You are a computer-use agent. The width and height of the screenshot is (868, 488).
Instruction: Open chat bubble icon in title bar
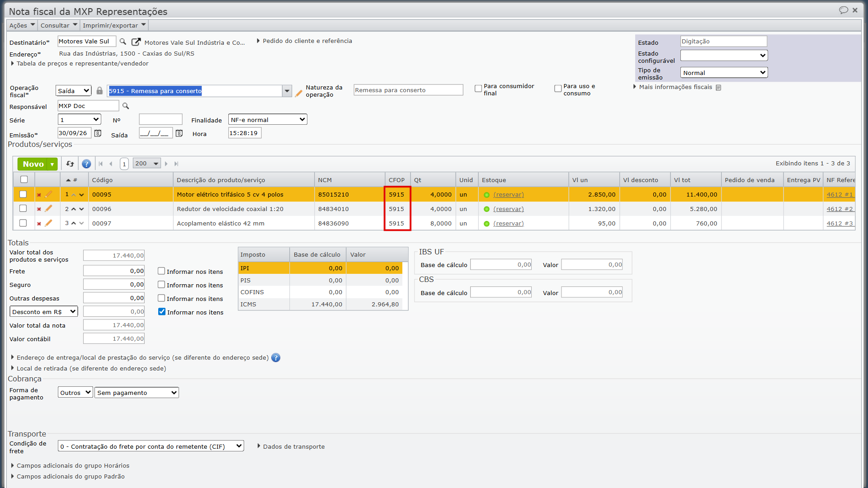pyautogui.click(x=843, y=10)
